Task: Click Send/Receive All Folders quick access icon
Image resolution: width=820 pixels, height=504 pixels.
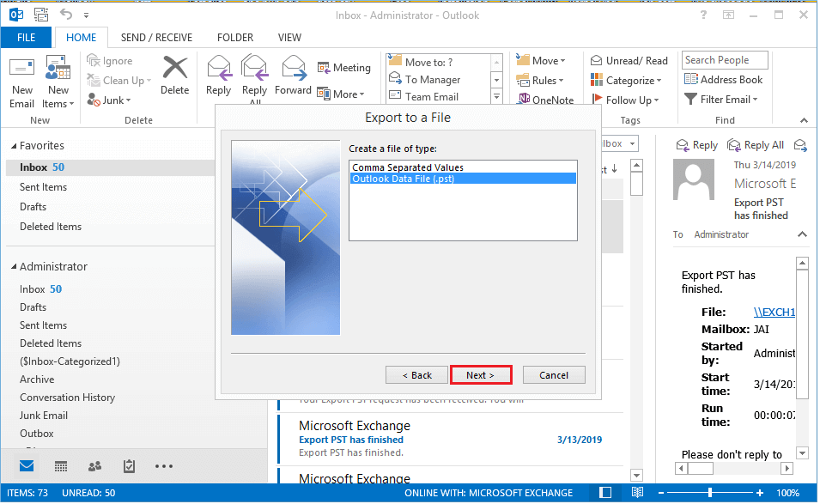Action: click(41, 15)
